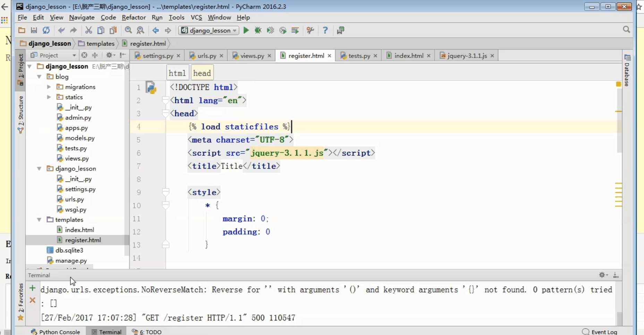
Task: Collapse the inner django_lesson package
Action: (x=39, y=168)
